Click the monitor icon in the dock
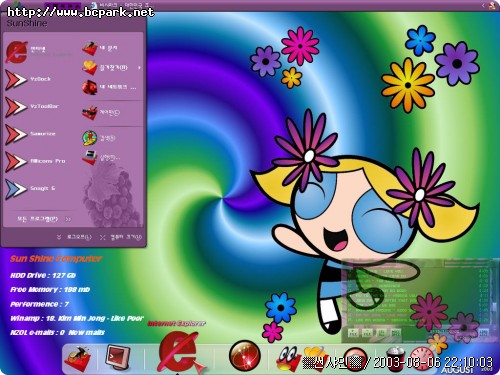The image size is (500, 375). [x=117, y=358]
